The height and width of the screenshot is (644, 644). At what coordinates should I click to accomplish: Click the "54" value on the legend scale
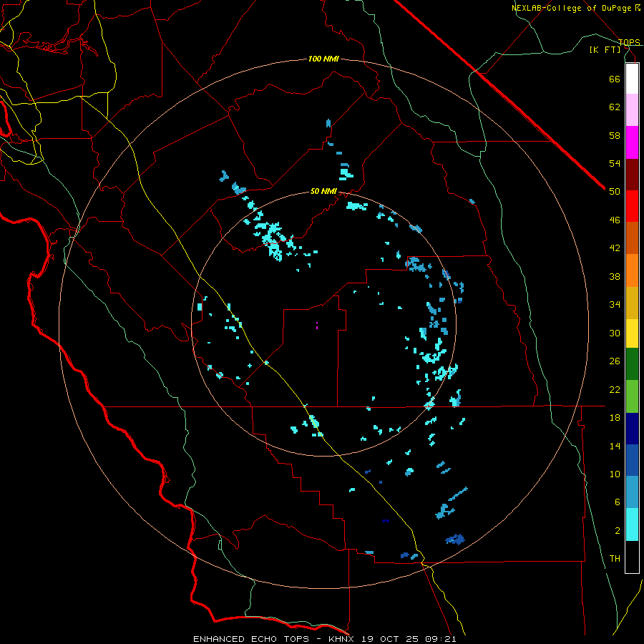(615, 163)
